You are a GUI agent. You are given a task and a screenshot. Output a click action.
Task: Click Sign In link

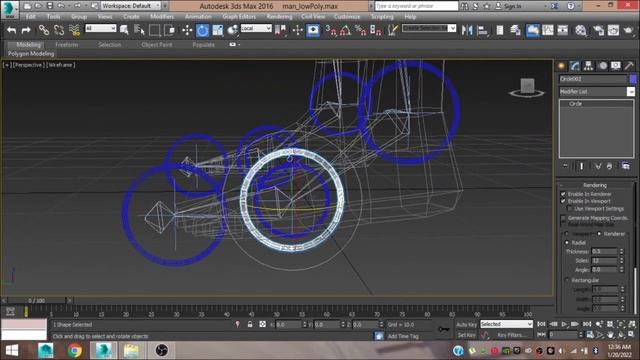tap(512, 6)
